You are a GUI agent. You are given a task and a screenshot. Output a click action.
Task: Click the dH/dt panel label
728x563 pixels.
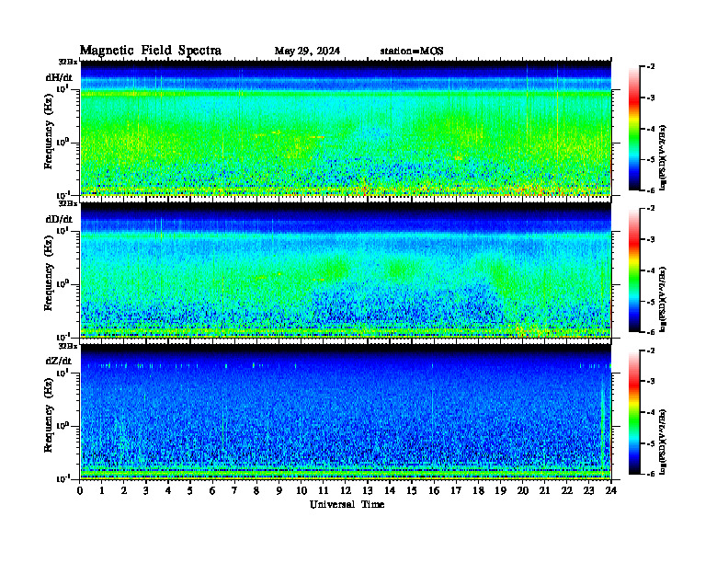(59, 77)
